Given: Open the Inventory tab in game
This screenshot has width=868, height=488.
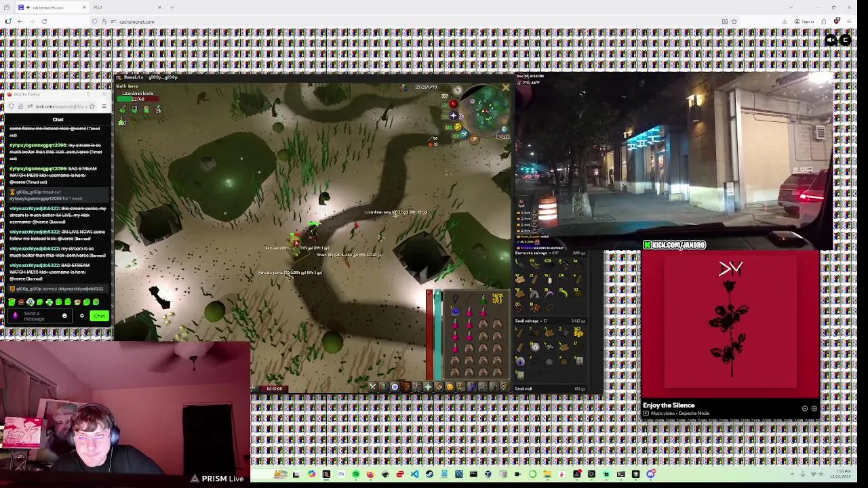Looking at the screenshot, I should tap(406, 387).
